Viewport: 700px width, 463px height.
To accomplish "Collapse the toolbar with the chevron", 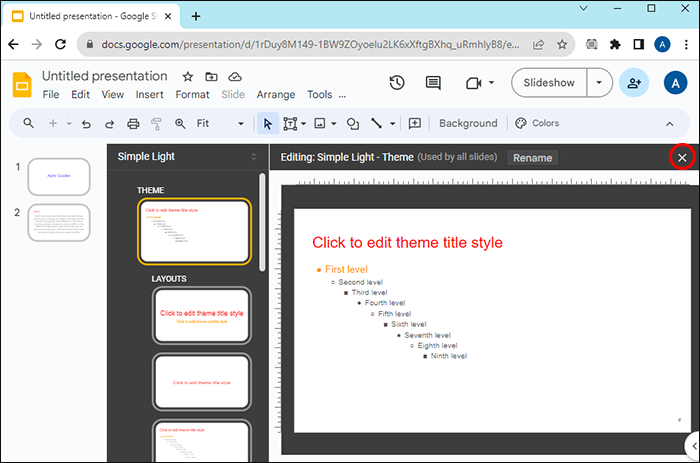I will 670,124.
